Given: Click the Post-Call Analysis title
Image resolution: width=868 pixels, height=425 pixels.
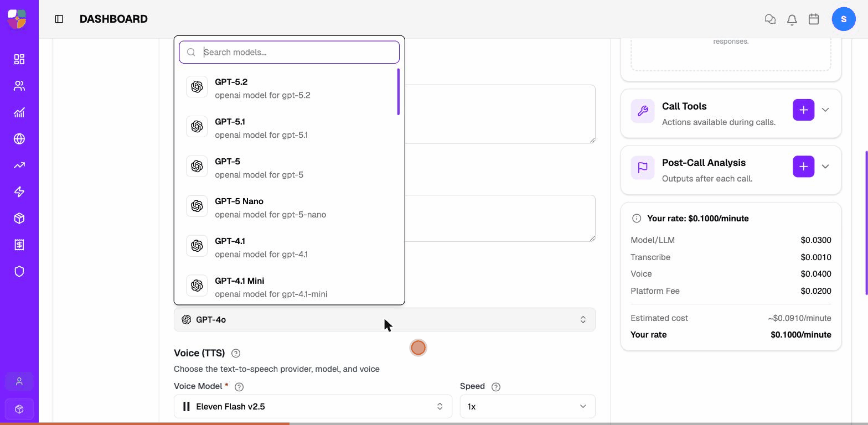Looking at the screenshot, I should pyautogui.click(x=704, y=163).
